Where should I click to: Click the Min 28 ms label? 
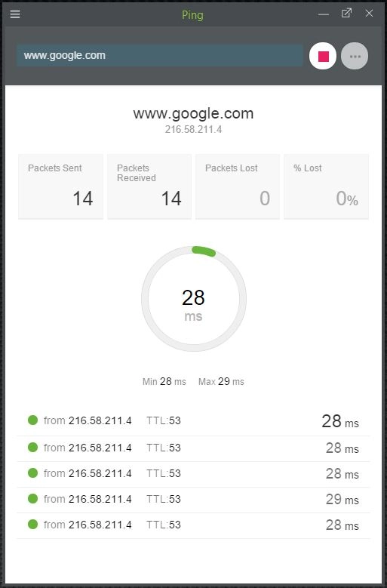coord(164,382)
